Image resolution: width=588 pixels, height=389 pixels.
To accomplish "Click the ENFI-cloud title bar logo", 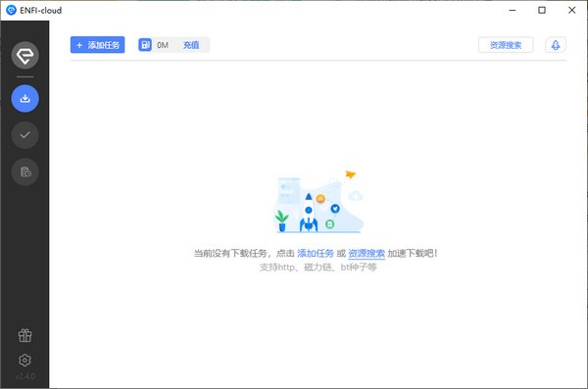I will [11, 10].
